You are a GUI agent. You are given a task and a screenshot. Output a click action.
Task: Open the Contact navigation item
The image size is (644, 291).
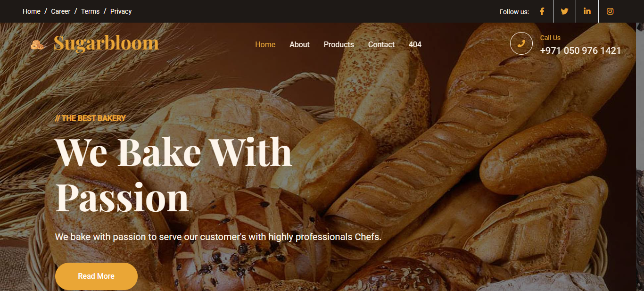point(381,44)
